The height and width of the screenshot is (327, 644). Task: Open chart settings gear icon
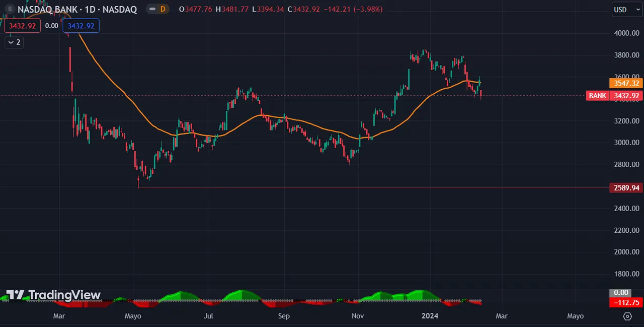pos(627,316)
